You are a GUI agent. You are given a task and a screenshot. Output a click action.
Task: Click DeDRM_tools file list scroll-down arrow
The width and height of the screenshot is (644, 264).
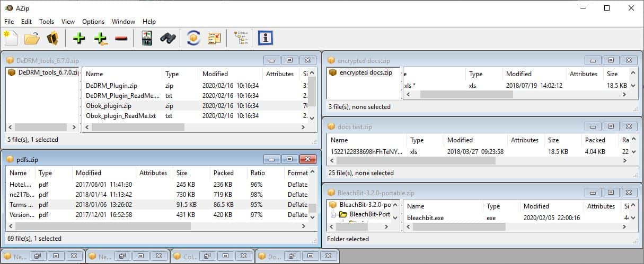pos(312,118)
